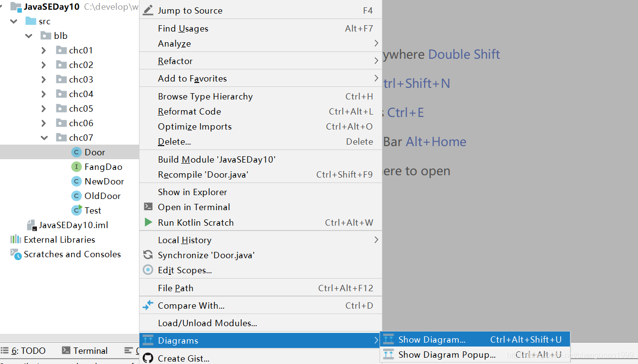The width and height of the screenshot is (638, 364).
Task: Select Load/Unload Modules...
Action: click(260, 323)
